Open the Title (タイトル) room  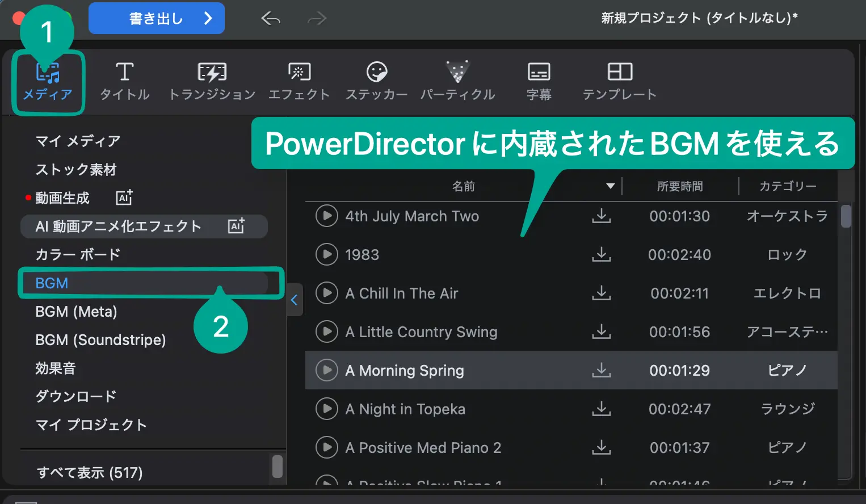[125, 81]
